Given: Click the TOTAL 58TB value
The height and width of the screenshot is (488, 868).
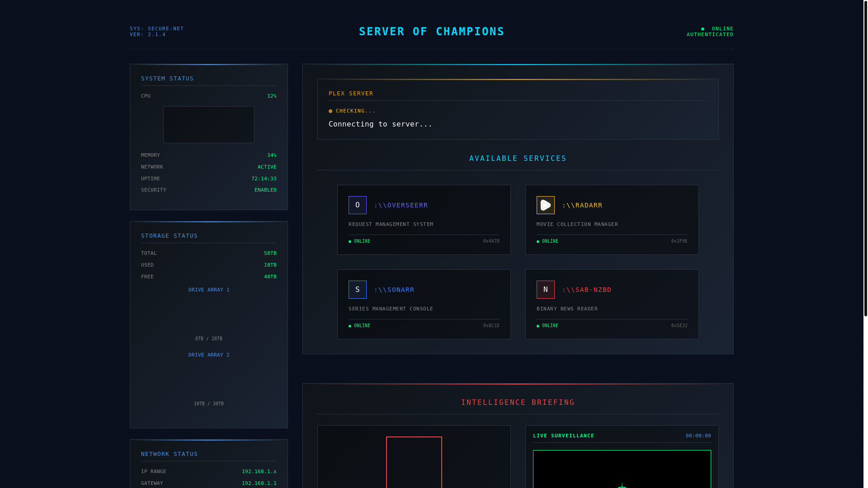Looking at the screenshot, I should click(x=270, y=253).
